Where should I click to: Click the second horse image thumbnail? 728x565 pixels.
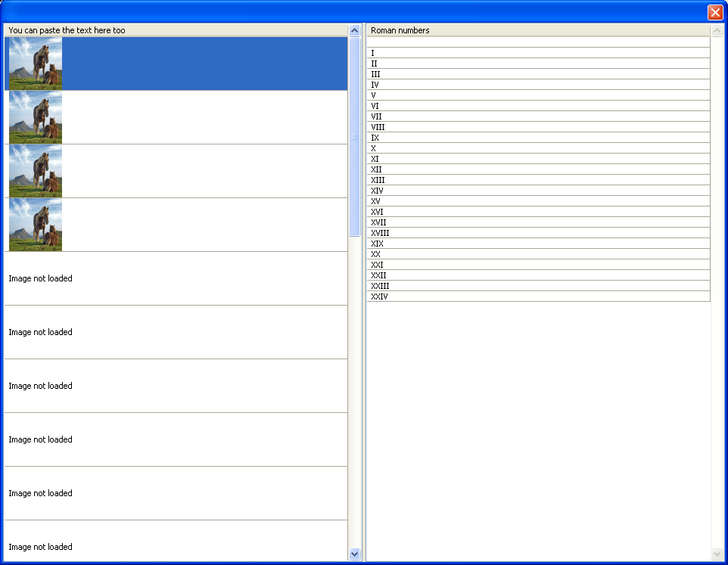(35, 117)
